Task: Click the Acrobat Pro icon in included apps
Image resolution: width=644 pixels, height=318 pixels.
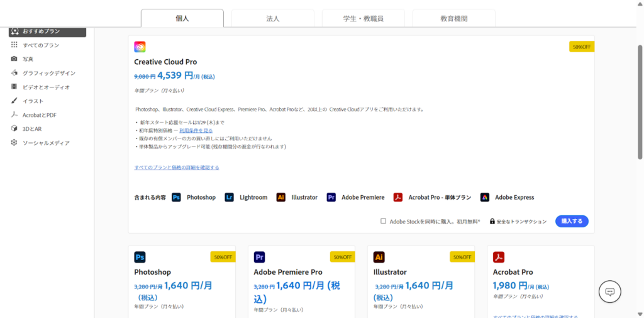Action: 398,197
